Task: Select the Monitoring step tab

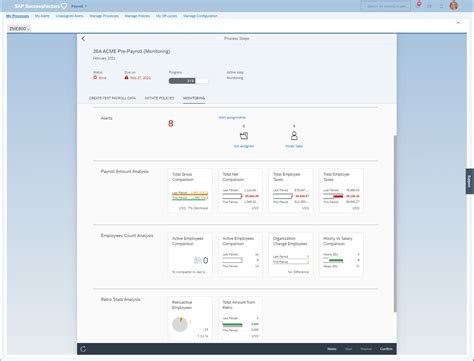Action: (194, 98)
